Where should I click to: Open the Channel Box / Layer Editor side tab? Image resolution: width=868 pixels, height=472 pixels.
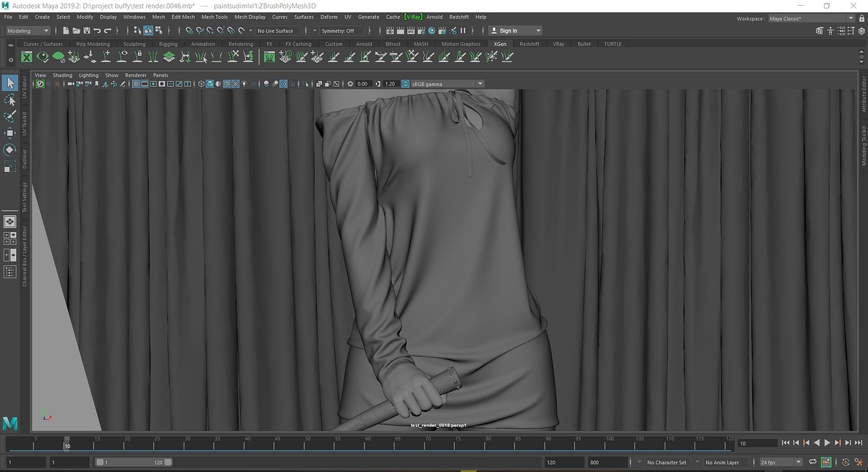[24, 256]
